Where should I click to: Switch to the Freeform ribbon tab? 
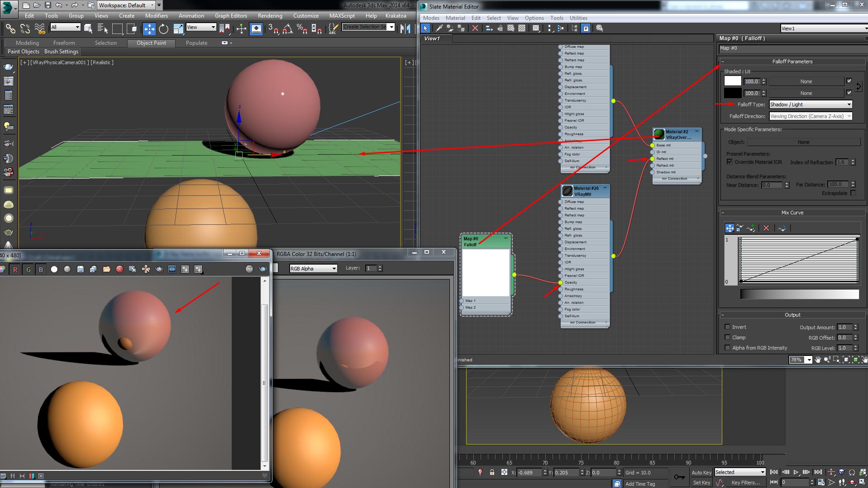pyautogui.click(x=64, y=43)
